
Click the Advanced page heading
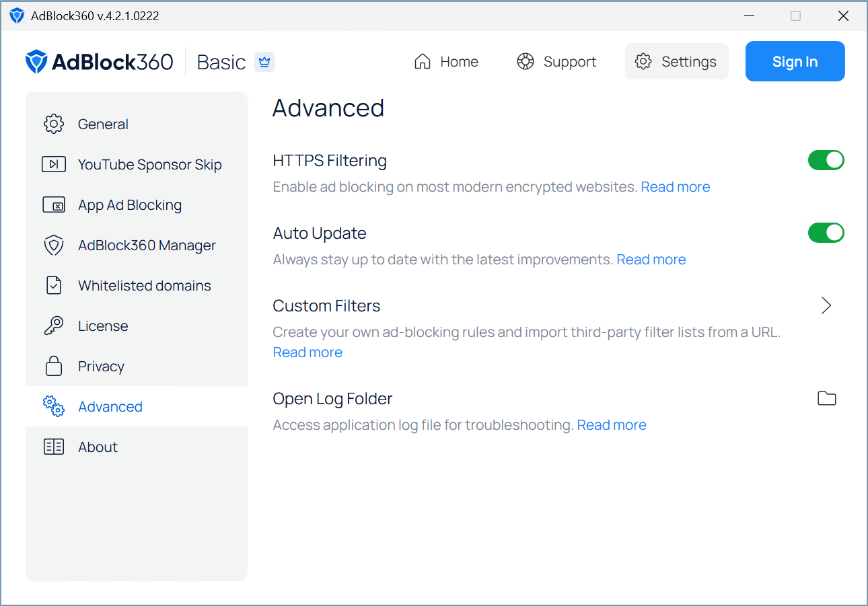(328, 108)
